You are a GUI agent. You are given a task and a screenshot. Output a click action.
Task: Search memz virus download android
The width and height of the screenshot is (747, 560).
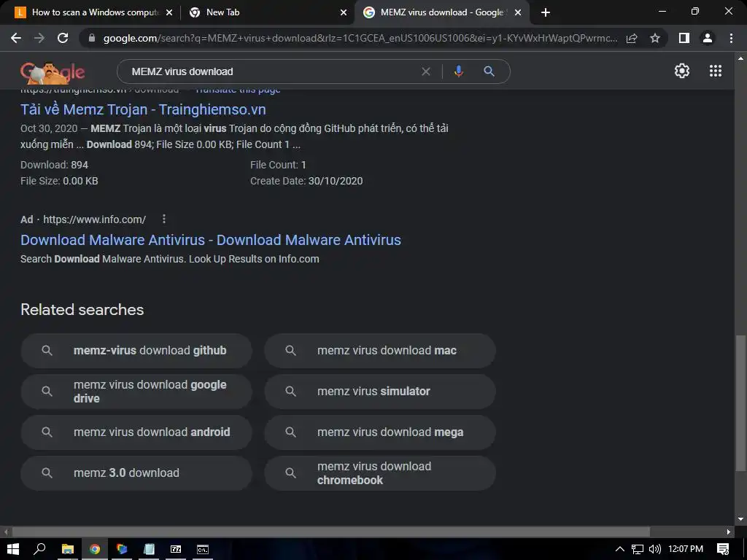pos(136,432)
